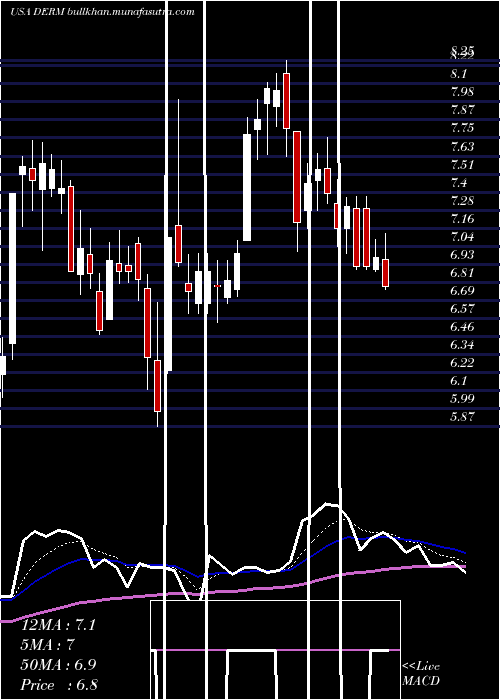Click the 7.16 price level label
The height and width of the screenshot is (700, 500).
(x=462, y=219)
